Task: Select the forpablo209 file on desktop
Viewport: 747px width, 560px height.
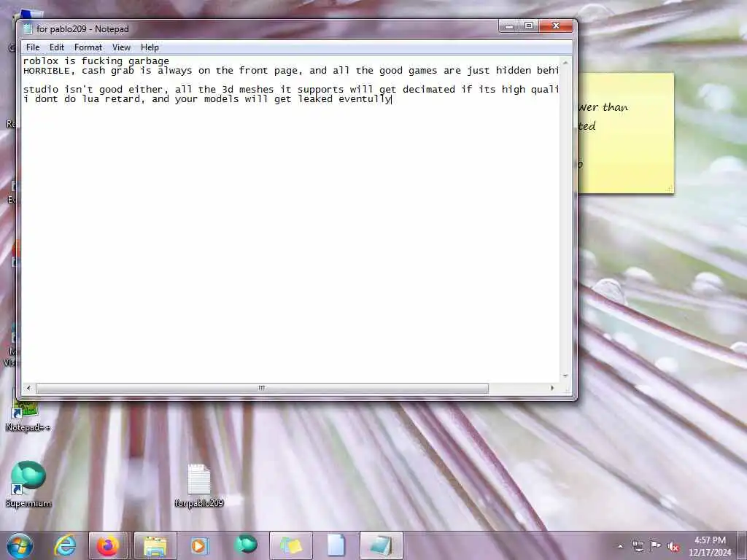Action: tap(198, 486)
